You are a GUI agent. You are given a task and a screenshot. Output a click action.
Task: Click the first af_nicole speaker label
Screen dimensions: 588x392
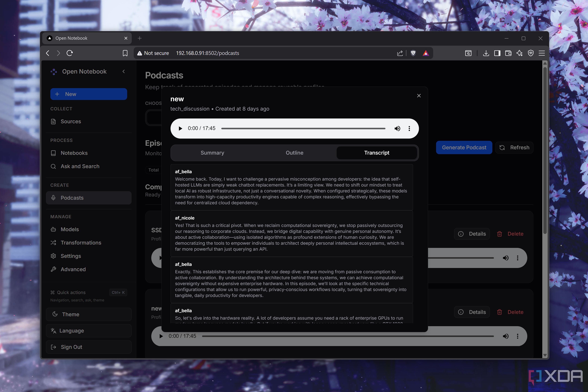tap(185, 218)
